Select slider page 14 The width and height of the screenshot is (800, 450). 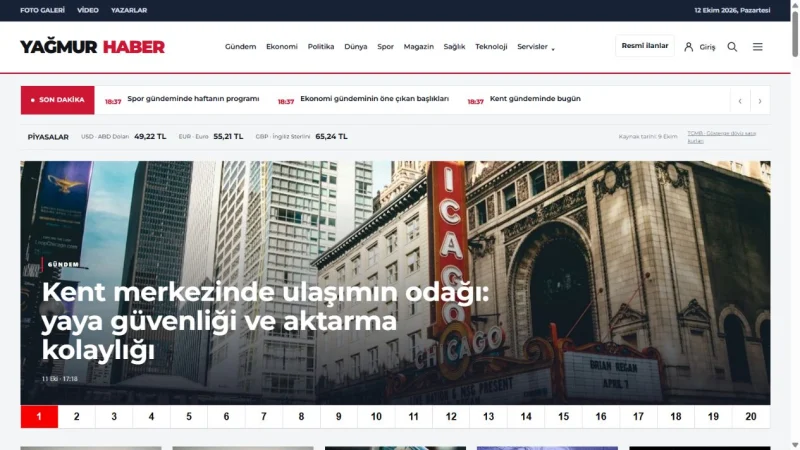pos(526,417)
